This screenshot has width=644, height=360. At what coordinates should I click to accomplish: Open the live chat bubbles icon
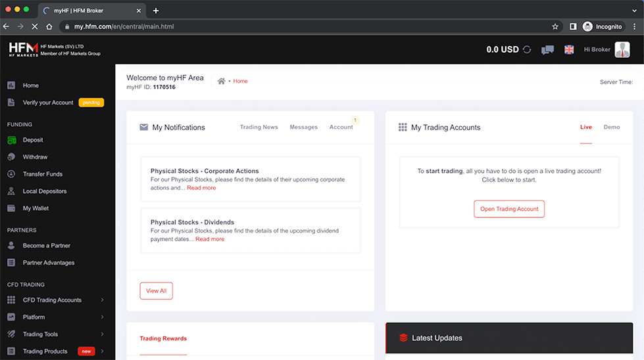point(547,50)
